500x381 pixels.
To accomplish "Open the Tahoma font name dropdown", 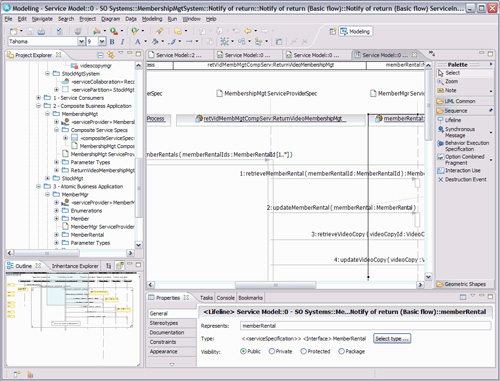I will (81, 42).
